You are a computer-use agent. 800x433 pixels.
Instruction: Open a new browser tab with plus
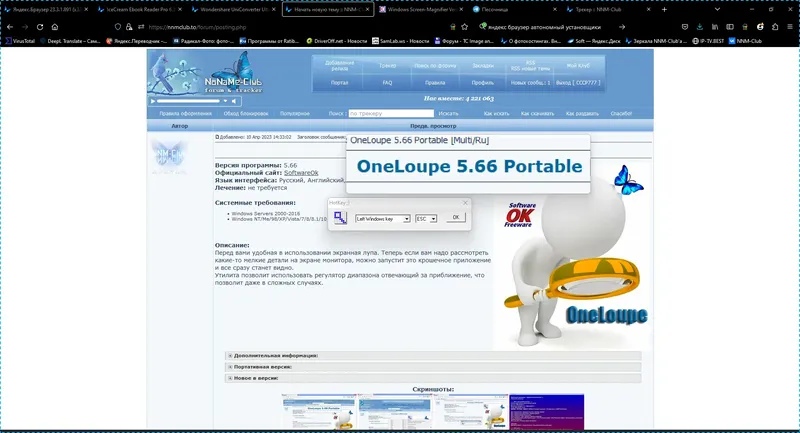[664, 9]
